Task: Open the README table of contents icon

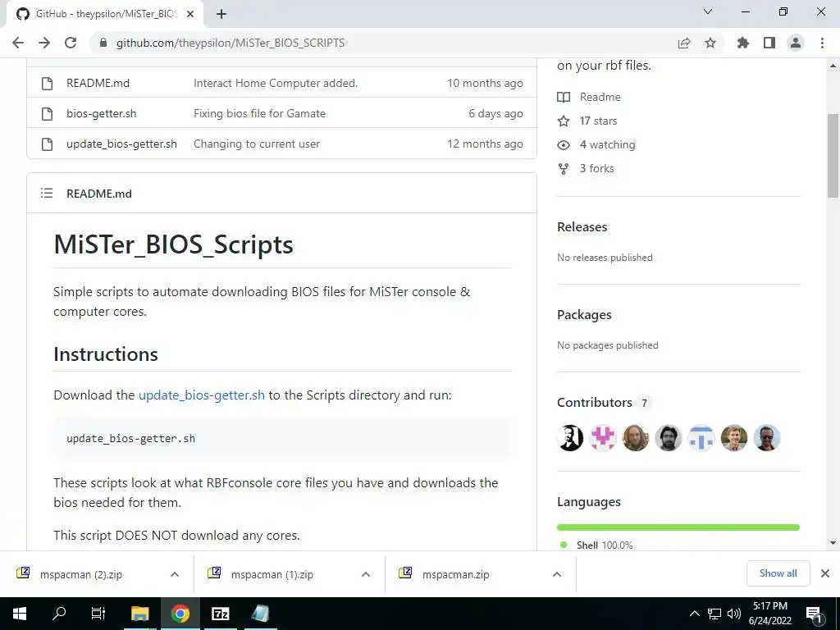Action: tap(47, 194)
